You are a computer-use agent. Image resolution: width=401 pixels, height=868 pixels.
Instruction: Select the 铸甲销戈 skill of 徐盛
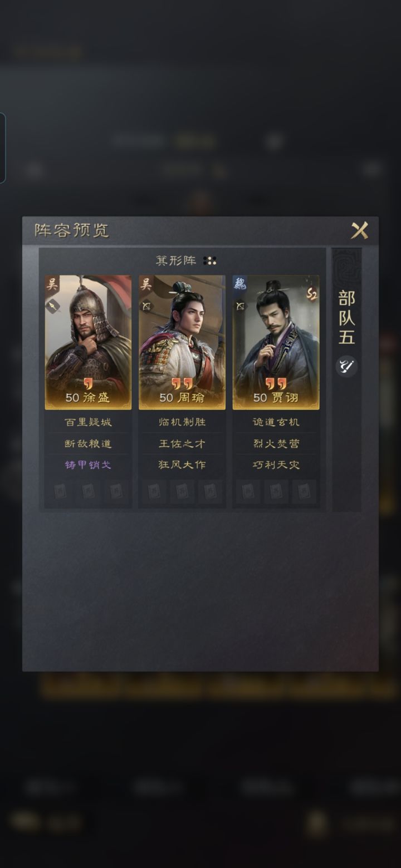click(x=89, y=465)
